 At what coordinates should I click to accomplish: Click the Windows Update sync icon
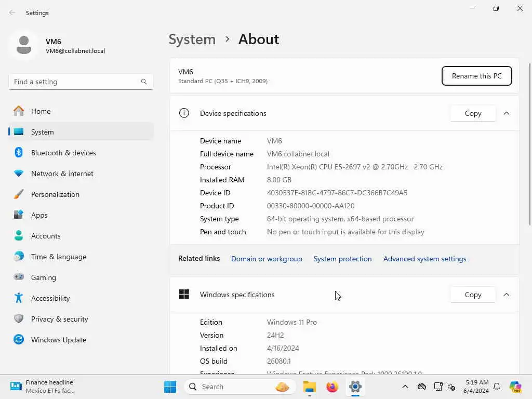click(19, 339)
